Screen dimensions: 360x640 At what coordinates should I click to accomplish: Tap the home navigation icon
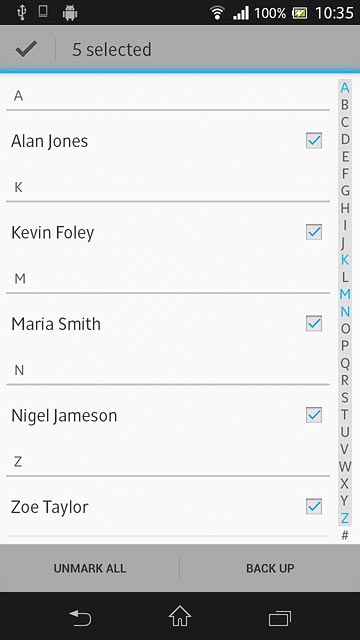point(180,616)
